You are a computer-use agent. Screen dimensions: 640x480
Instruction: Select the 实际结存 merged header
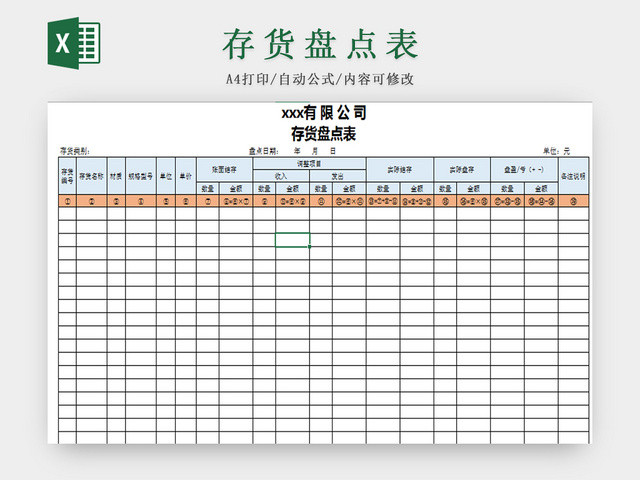tap(400, 170)
